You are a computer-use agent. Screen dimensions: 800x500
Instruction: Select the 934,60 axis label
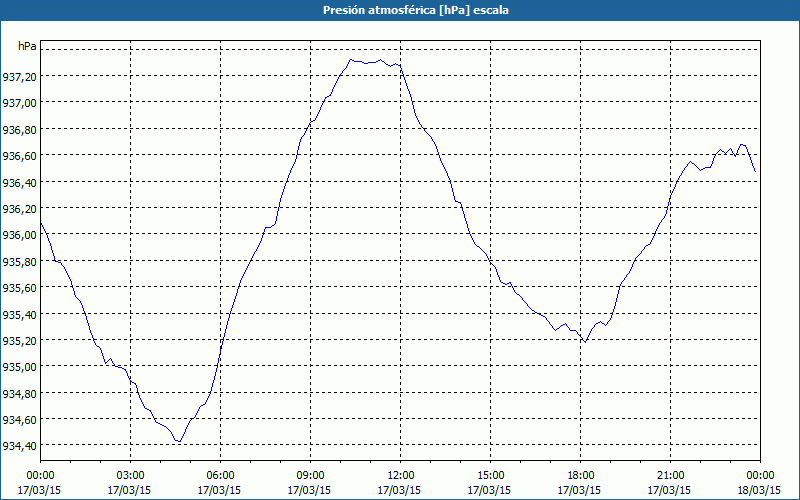[19, 419]
